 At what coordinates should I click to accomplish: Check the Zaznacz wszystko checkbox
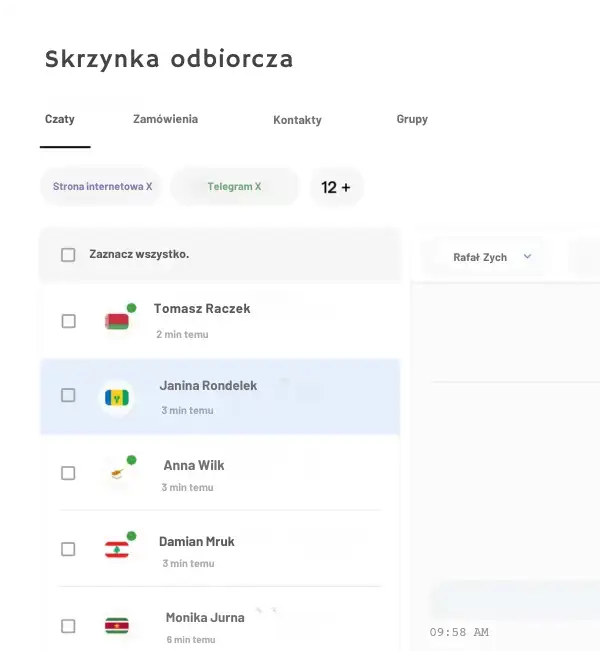pyautogui.click(x=68, y=255)
